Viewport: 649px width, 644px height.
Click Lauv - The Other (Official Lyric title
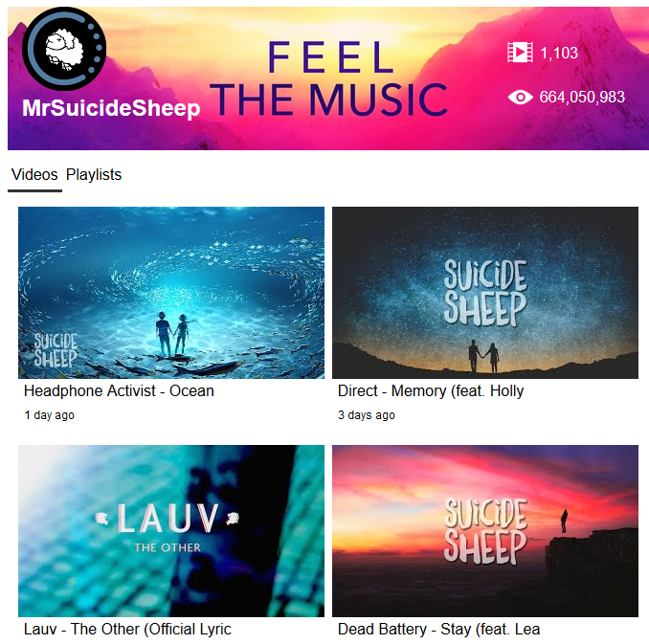[x=127, y=630]
